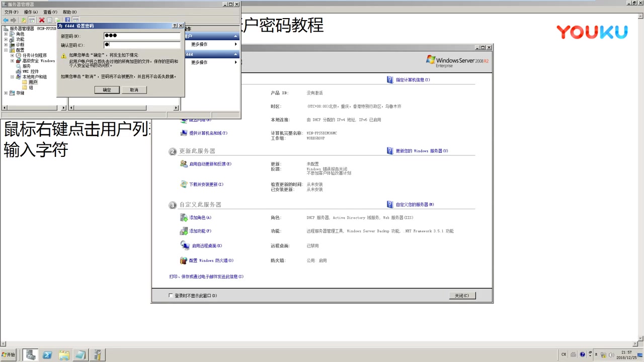Click the volume speaker icon in system tray

[x=612, y=354]
